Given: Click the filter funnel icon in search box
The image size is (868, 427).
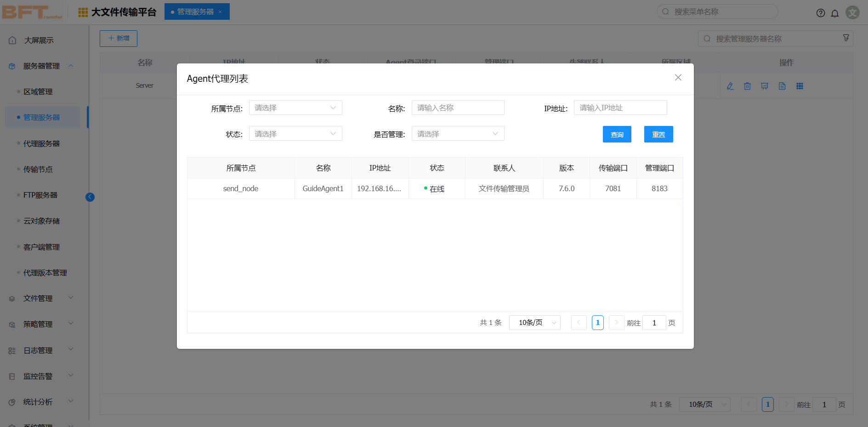Looking at the screenshot, I should coord(846,38).
